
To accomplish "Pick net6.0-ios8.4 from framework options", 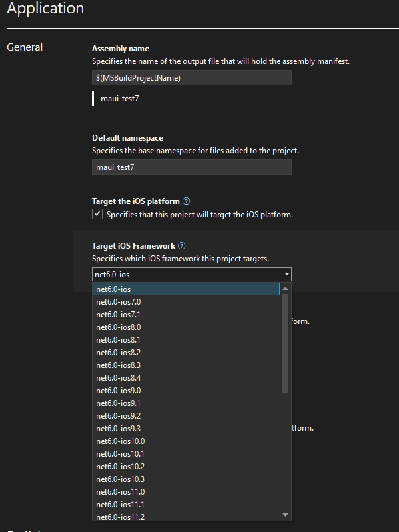I will [186, 378].
